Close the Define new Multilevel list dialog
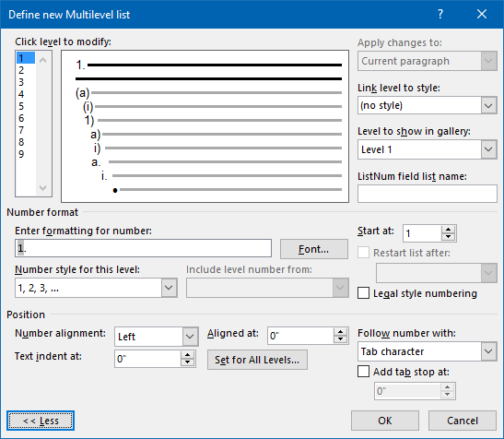Screen dimensions: 504x439 tap(482, 14)
